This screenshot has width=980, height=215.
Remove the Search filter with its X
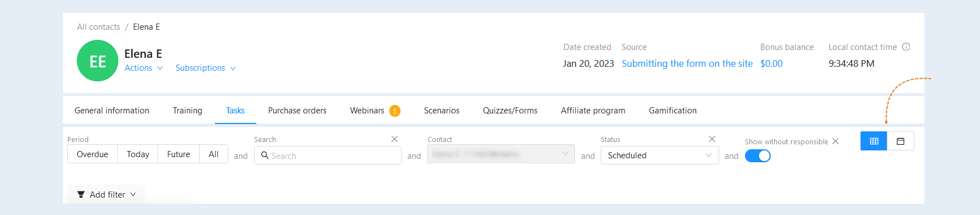coord(394,139)
